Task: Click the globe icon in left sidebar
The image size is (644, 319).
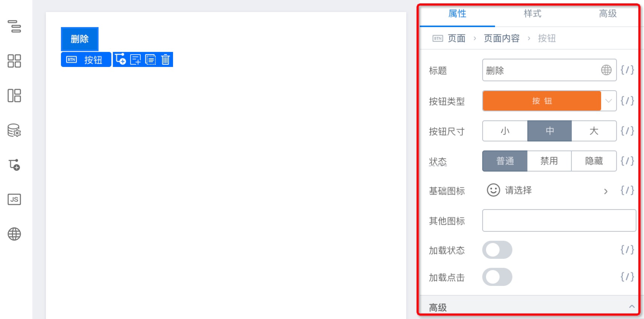Action: pos(14,234)
